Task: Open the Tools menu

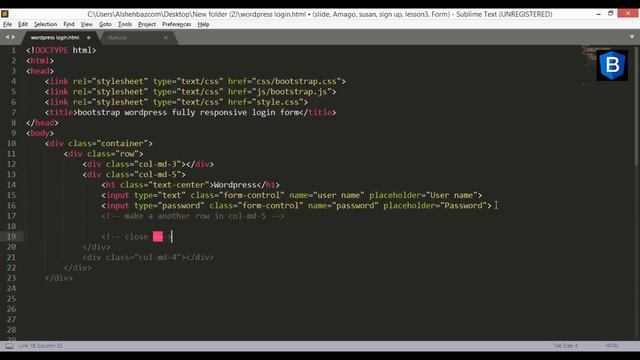Action: [x=125, y=24]
